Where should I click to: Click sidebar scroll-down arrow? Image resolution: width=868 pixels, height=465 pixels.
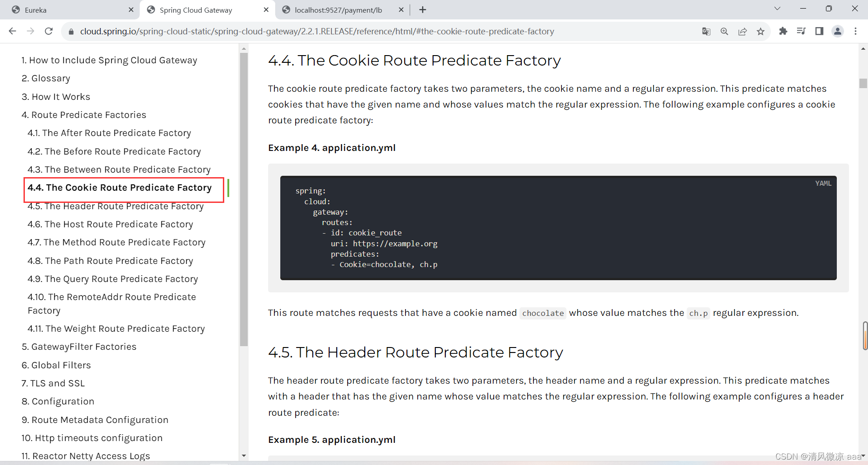(244, 456)
